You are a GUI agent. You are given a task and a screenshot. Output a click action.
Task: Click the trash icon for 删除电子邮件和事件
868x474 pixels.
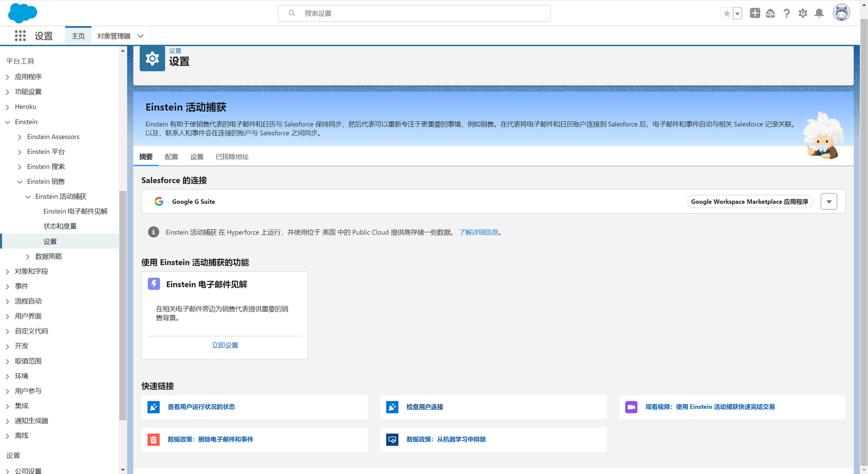154,440
